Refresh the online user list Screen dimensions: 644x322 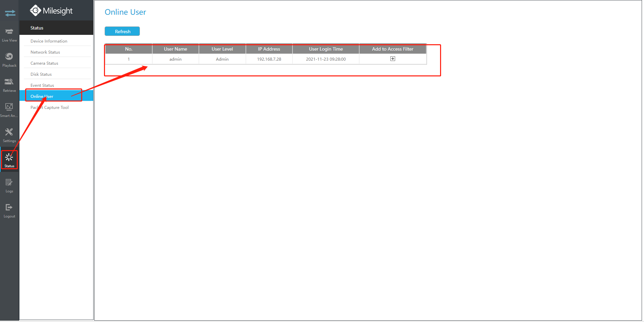[x=122, y=31]
